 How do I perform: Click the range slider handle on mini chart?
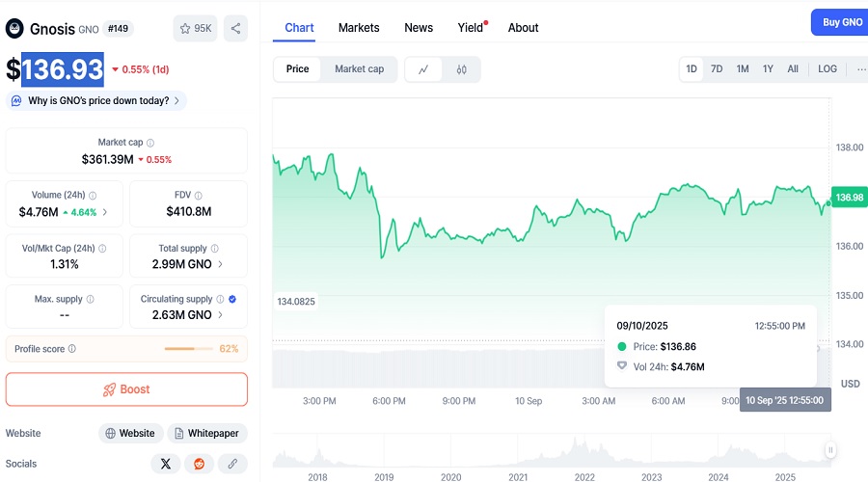pyautogui.click(x=830, y=450)
